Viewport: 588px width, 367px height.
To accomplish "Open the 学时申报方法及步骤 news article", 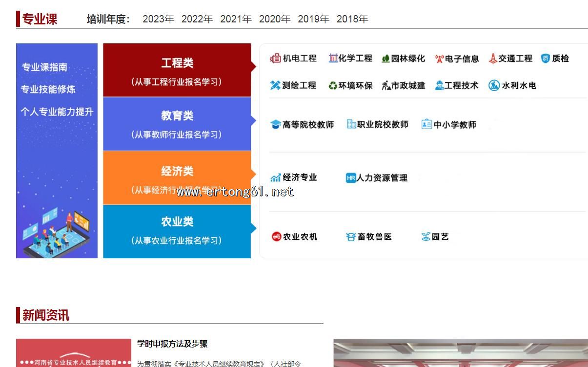I will [172, 344].
